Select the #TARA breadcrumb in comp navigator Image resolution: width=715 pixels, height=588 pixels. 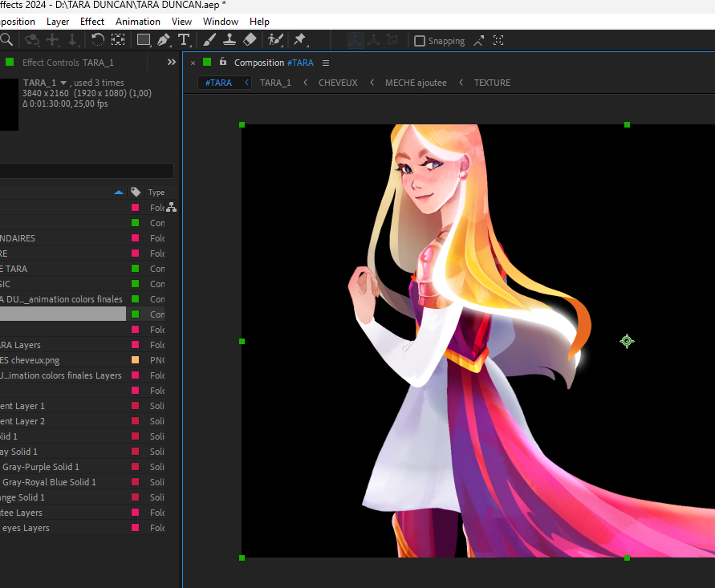218,83
